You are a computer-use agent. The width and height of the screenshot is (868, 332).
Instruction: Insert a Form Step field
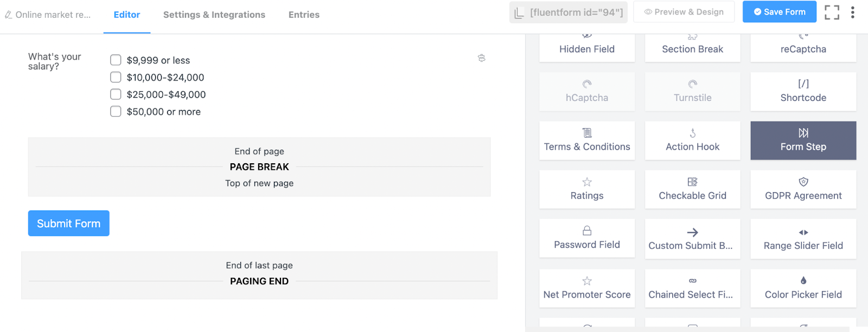point(803,141)
